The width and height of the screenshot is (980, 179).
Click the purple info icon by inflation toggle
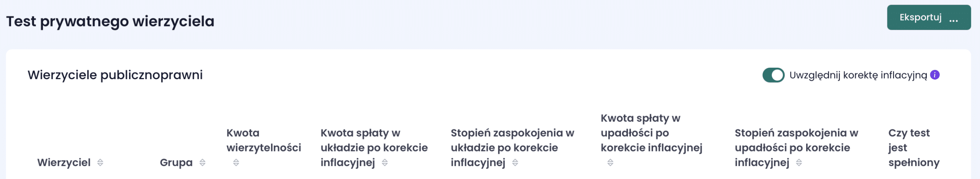click(935, 75)
